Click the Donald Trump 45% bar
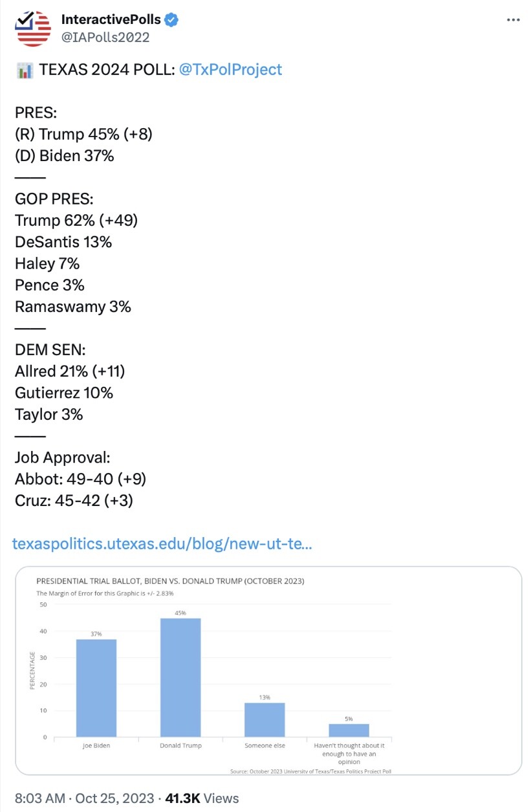Image resolution: width=529 pixels, height=812 pixels. 180,677
